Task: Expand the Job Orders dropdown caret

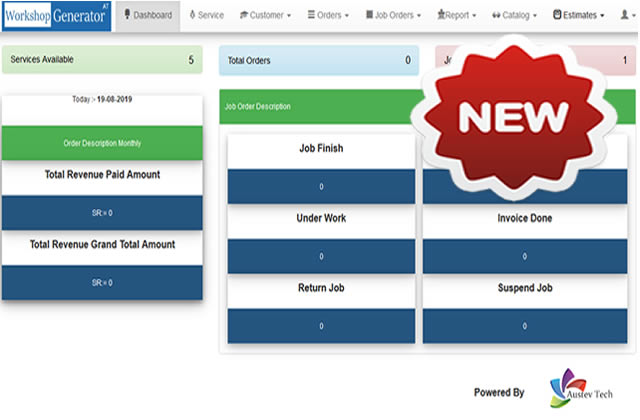Action: [419, 17]
